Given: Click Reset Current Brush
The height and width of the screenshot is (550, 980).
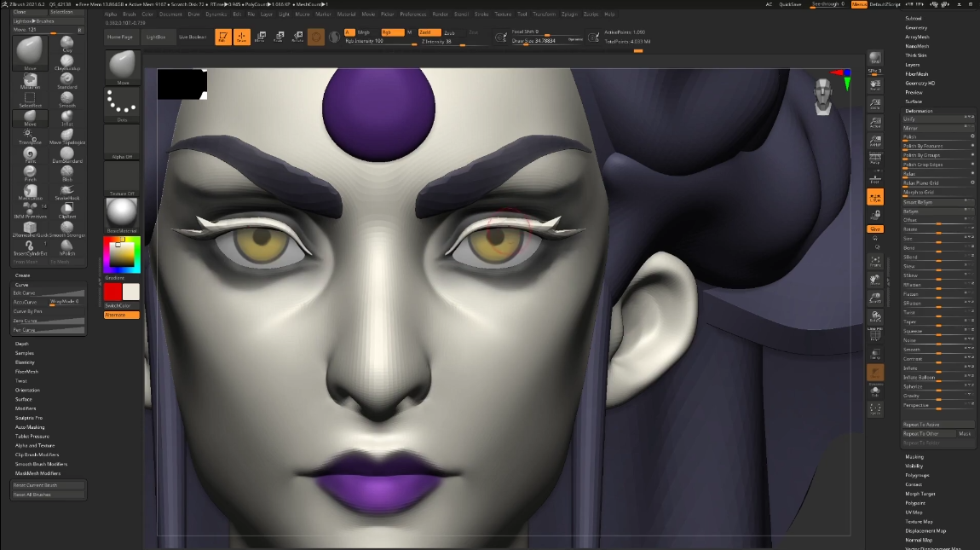Looking at the screenshot, I should click(48, 485).
